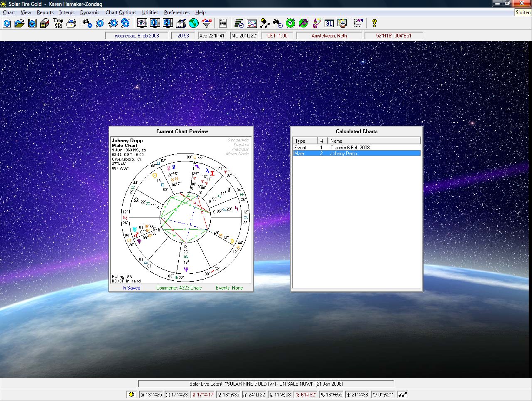Click the green globe atlas icon
Image resolution: width=532 pixels, height=401 pixels.
[193, 23]
